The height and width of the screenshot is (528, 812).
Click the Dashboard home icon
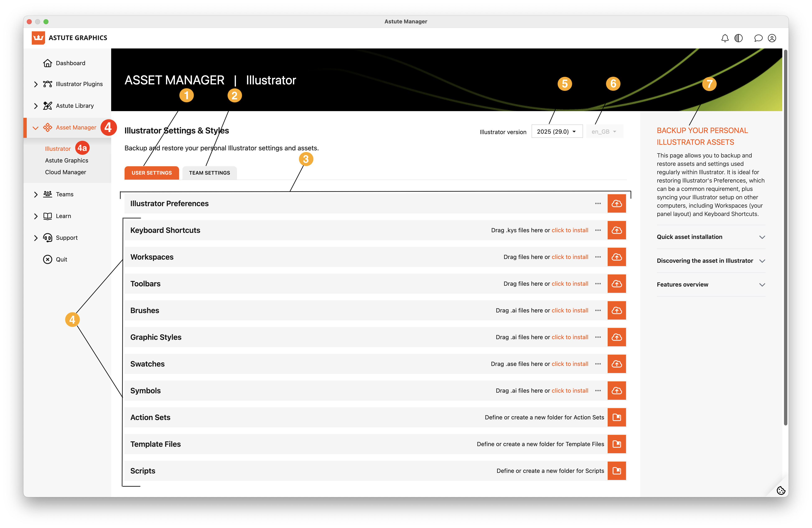point(47,63)
